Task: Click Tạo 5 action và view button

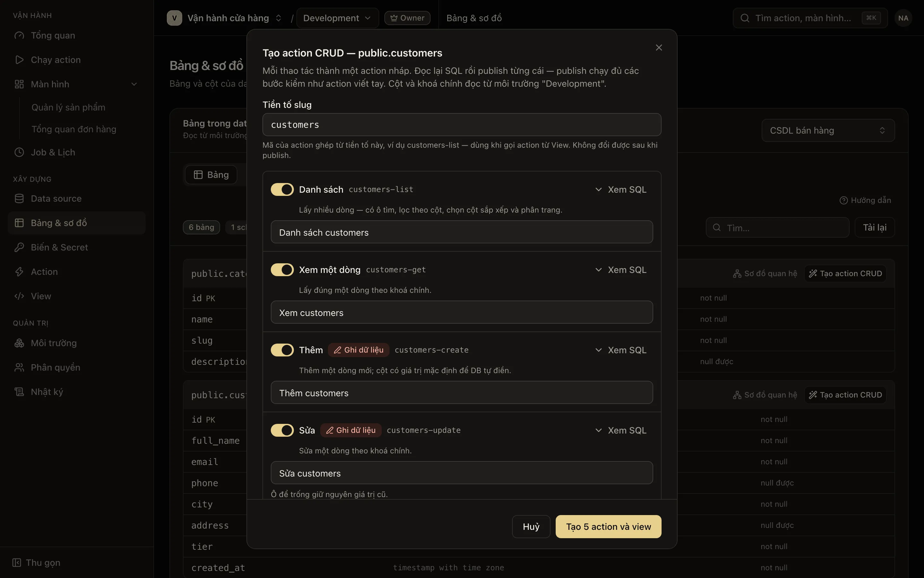Action: point(608,526)
